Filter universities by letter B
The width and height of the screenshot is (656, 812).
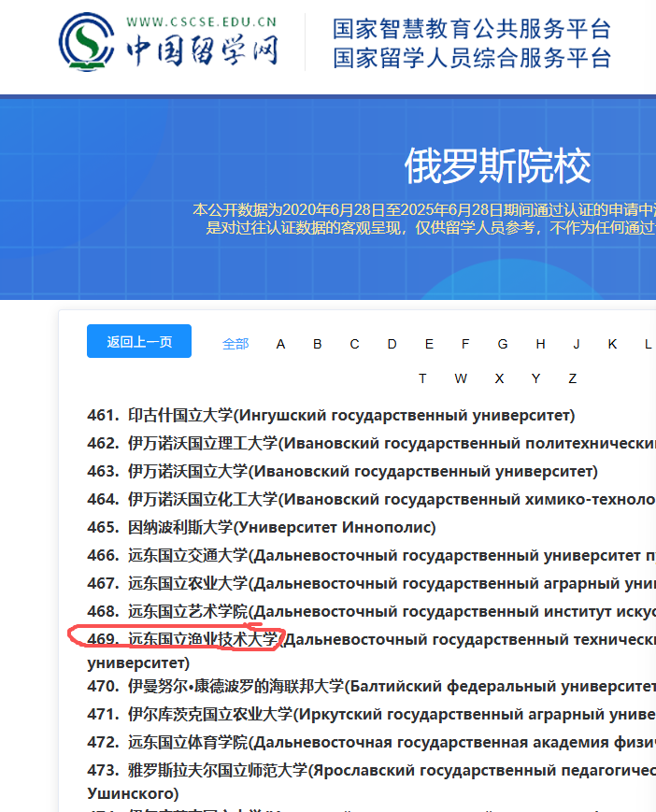point(318,344)
